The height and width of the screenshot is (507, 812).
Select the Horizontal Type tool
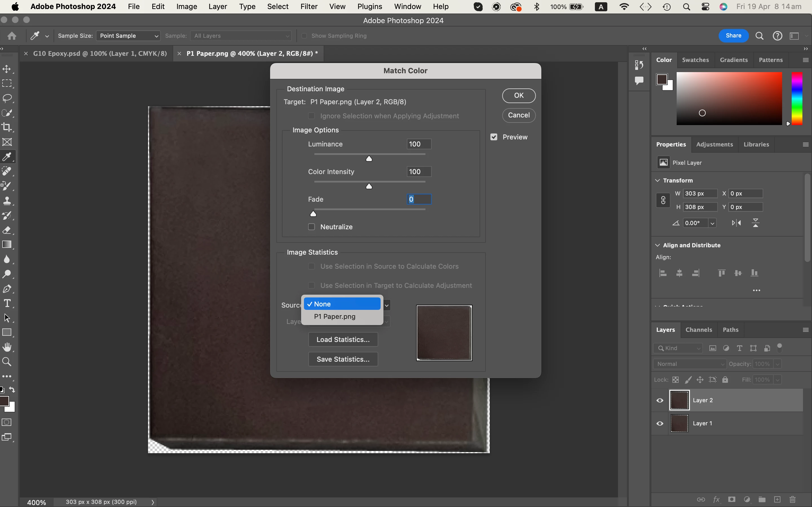[7, 303]
